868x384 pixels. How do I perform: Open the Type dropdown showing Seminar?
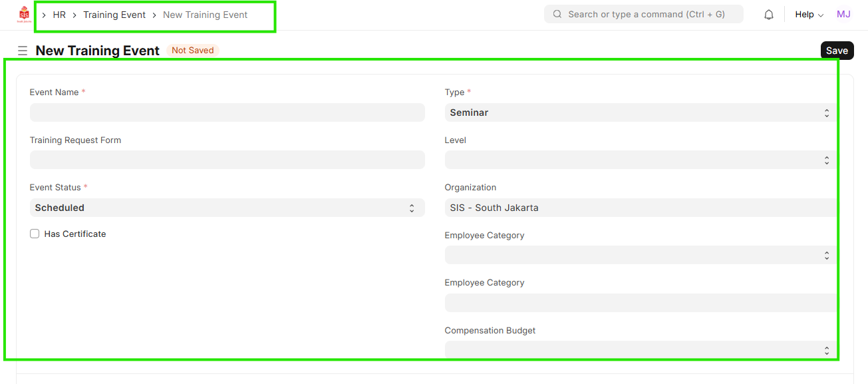[x=639, y=113]
